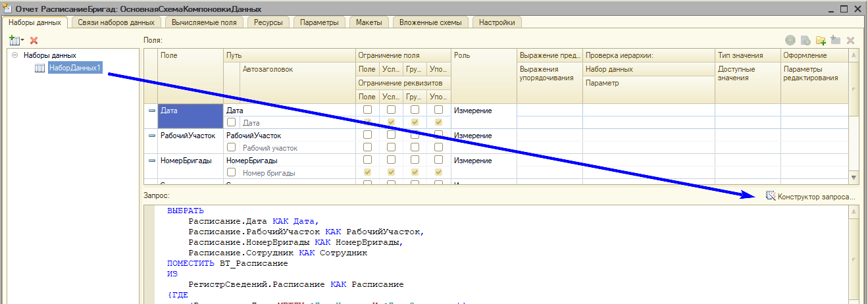Click the add folder icon in fields toolbar

click(x=820, y=41)
